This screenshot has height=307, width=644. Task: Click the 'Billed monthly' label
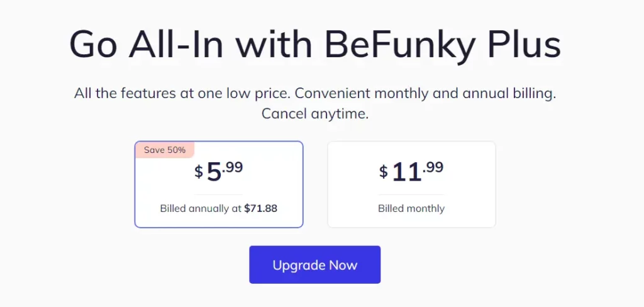(411, 208)
